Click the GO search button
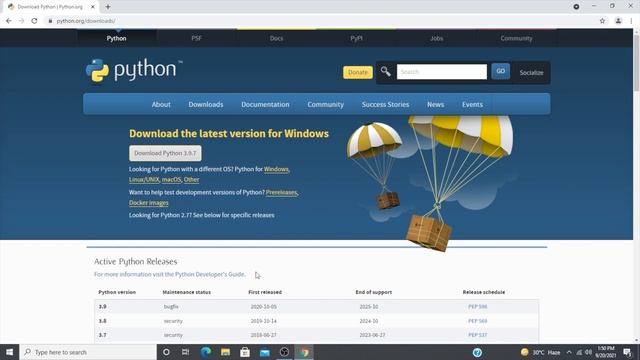Screen dimensions: 640x360 point(500,71)
